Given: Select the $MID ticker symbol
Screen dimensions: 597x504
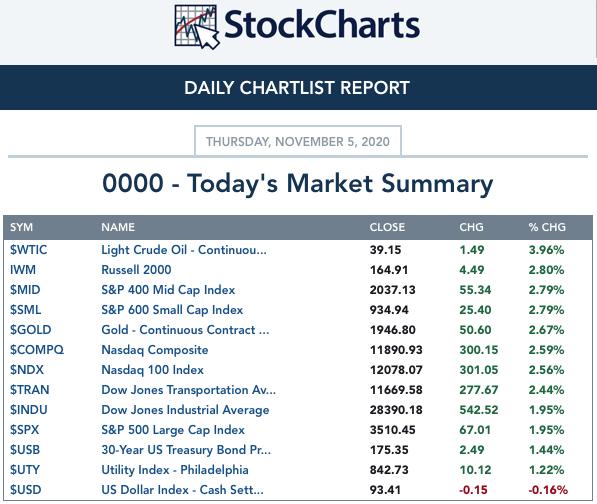Looking at the screenshot, I should coord(25,290).
